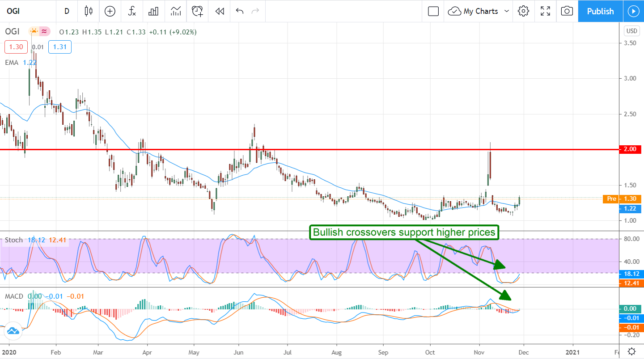Viewport: 644px width, 359px height.
Task: Toggle the select layout square
Action: [433, 11]
